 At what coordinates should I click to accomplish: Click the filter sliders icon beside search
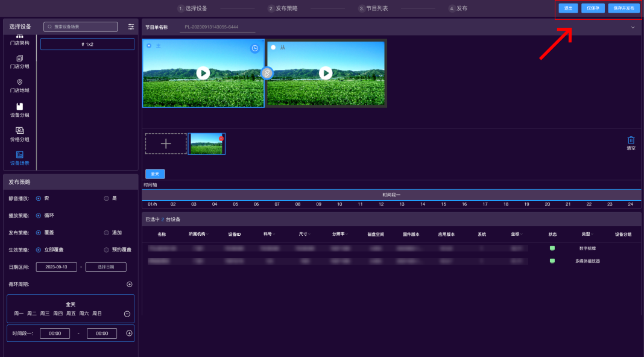coord(131,27)
